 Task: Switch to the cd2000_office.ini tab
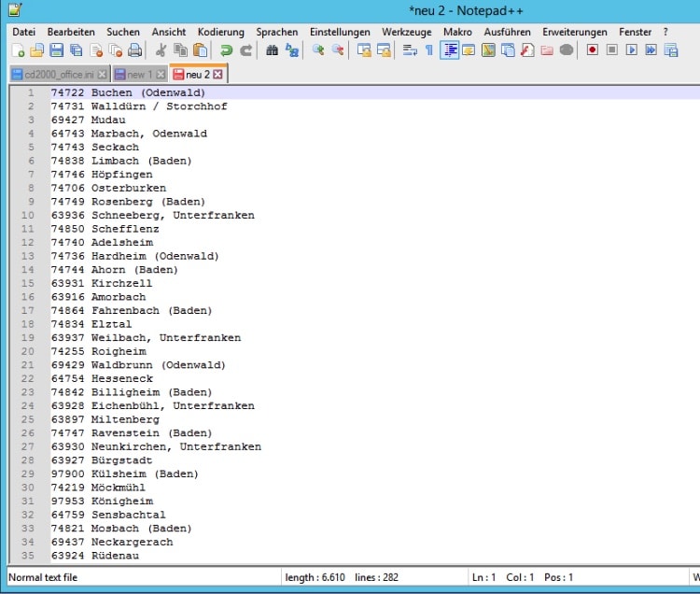tap(58, 74)
